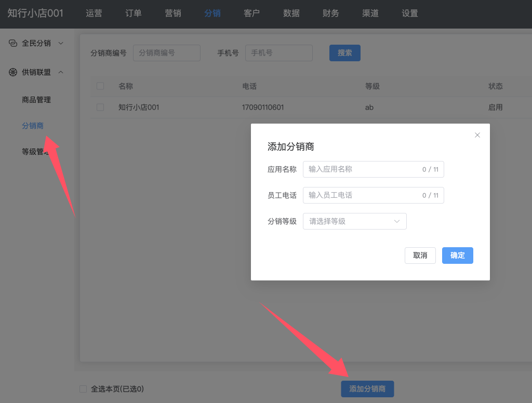532x403 pixels.
Task: Click the 分销商编号 search input
Action: (x=166, y=53)
